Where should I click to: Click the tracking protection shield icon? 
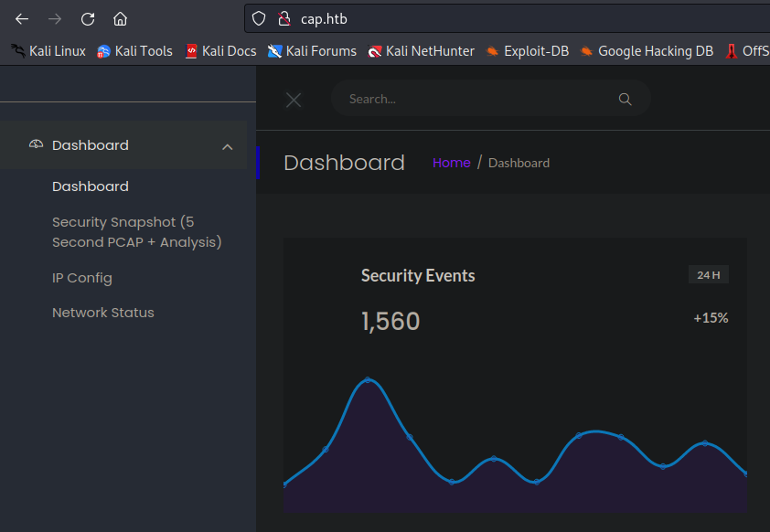(x=258, y=17)
